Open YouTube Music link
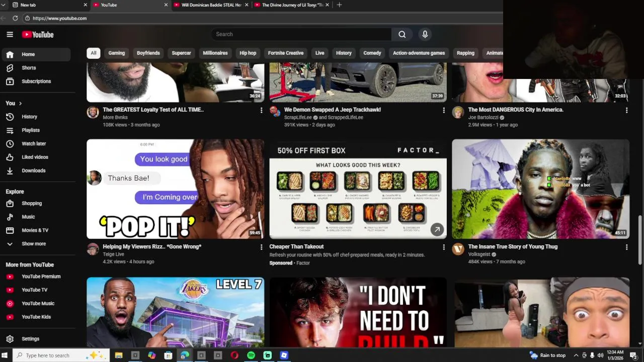Screen dimensions: 644x362 [38, 304]
